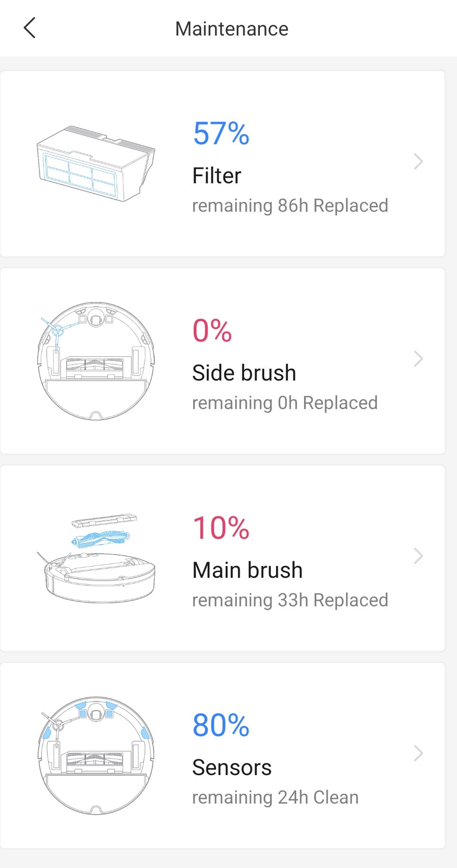Tap the filter illustration icon
The width and height of the screenshot is (457, 868).
[x=96, y=163]
